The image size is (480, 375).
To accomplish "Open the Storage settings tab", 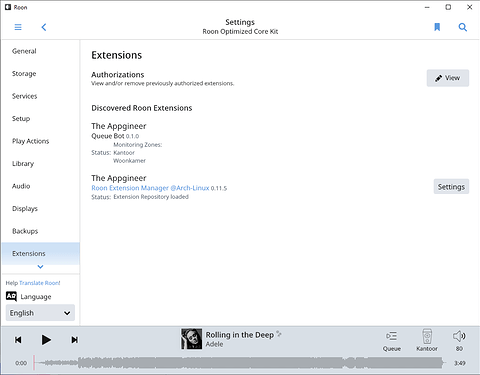I will (40, 74).
